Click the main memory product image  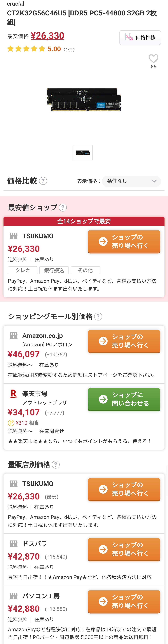84,100
